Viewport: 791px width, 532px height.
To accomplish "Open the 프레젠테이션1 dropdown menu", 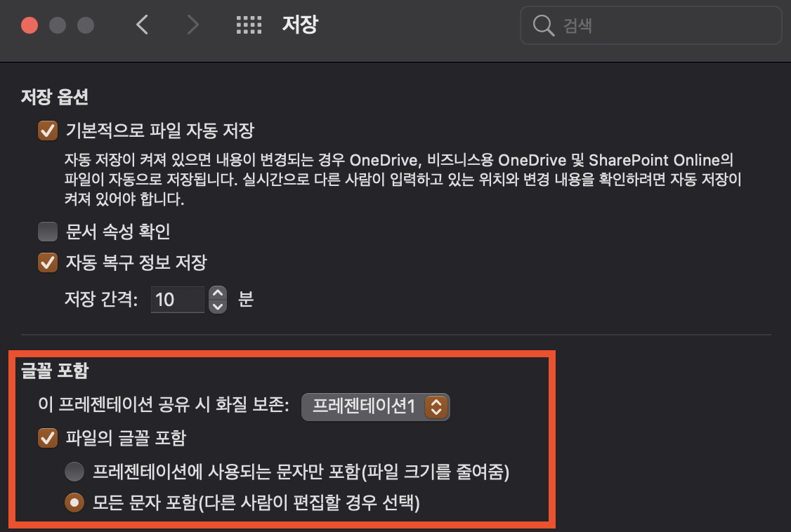I will pos(375,406).
